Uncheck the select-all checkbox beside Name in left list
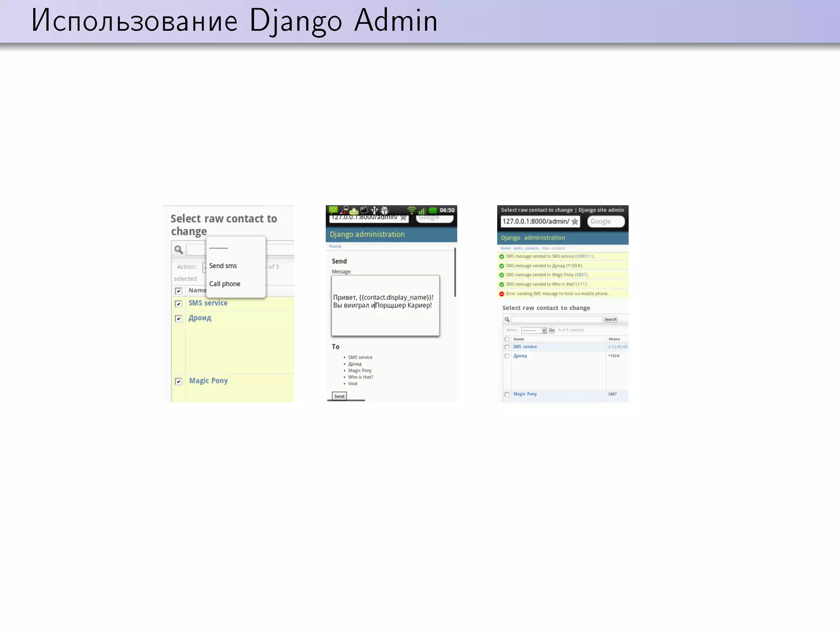The height and width of the screenshot is (630, 840). [x=178, y=291]
